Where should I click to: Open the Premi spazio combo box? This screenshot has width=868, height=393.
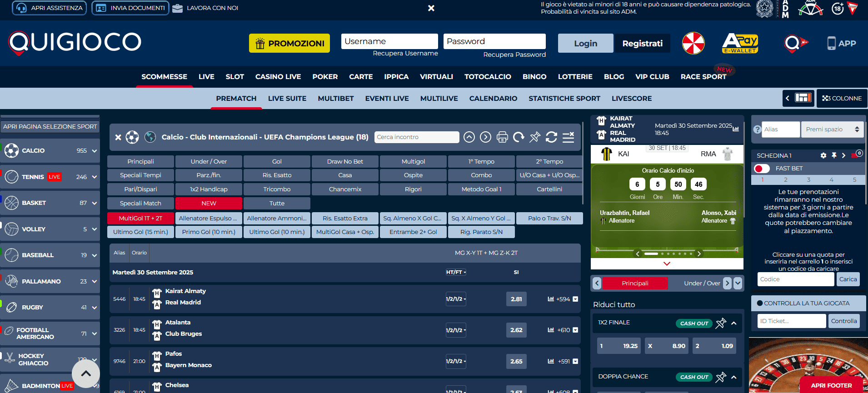coord(833,129)
